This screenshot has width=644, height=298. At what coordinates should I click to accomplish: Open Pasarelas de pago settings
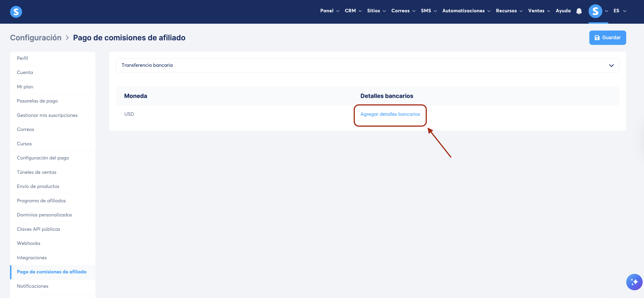pyautogui.click(x=37, y=101)
